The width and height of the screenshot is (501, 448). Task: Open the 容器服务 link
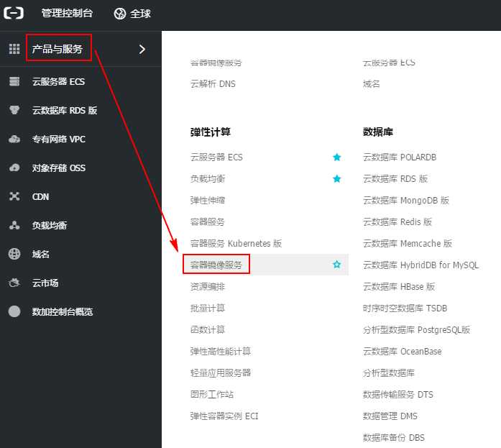[208, 221]
